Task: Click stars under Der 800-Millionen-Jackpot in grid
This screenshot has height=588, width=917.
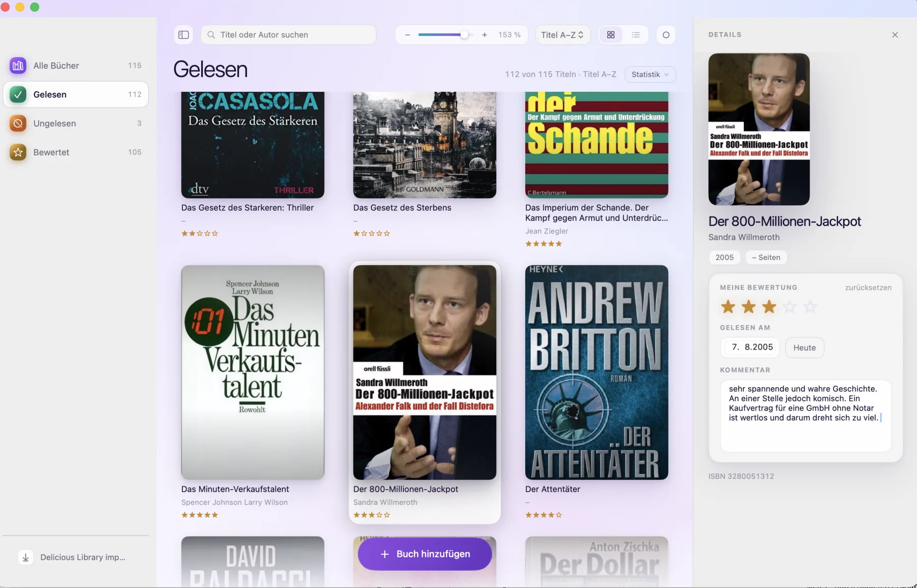Action: (x=372, y=515)
